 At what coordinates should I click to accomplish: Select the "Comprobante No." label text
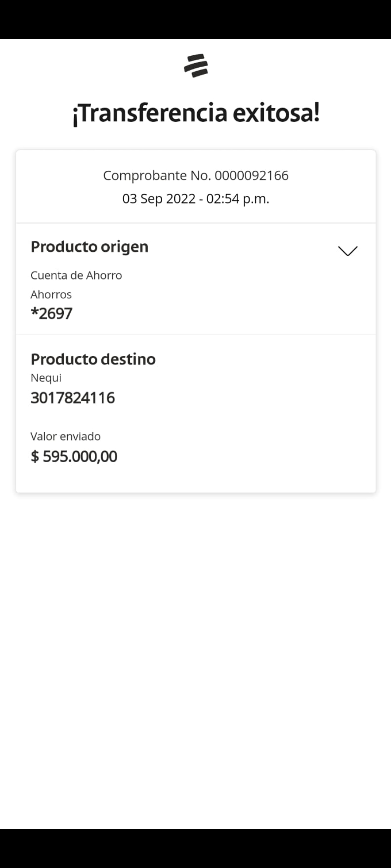click(x=157, y=176)
